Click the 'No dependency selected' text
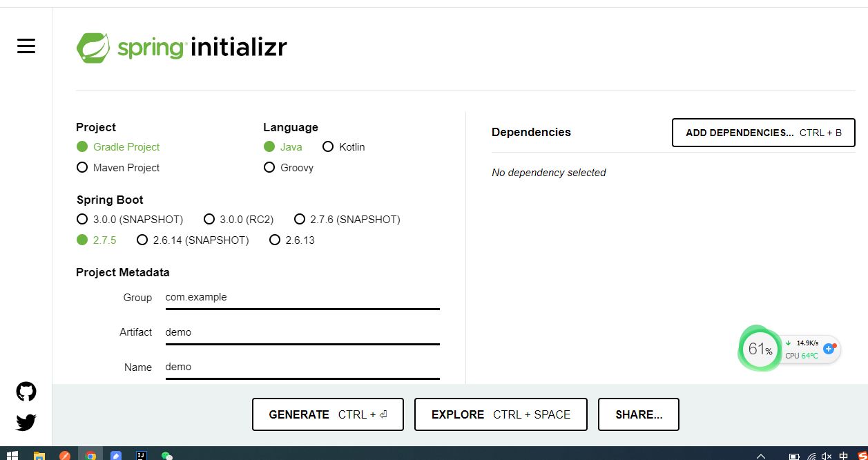Image resolution: width=868 pixels, height=460 pixels. 548,173
